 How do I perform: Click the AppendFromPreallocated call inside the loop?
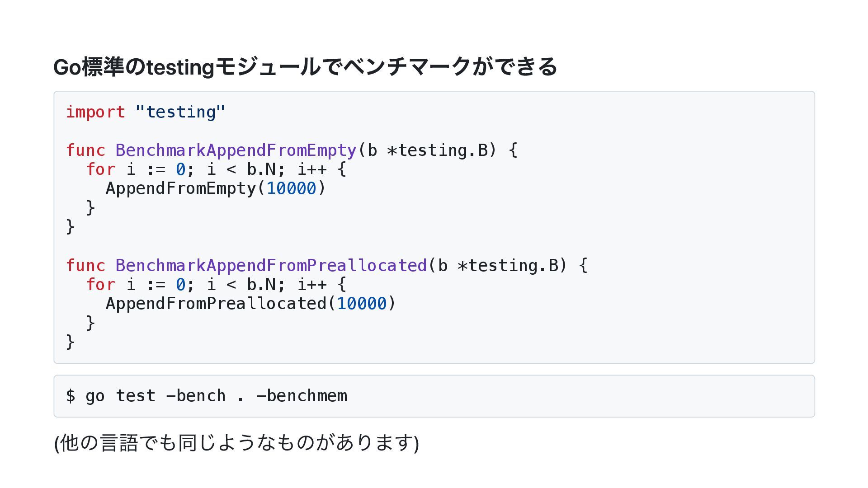pos(216,304)
